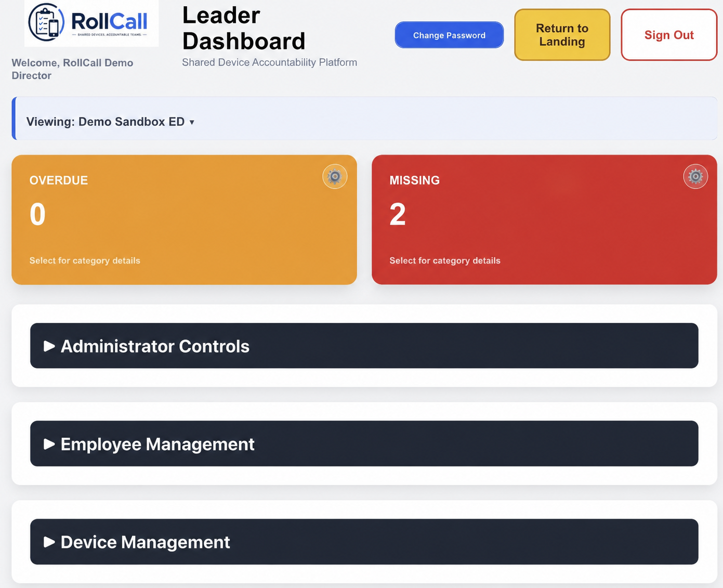This screenshot has height=588, width=723.
Task: Sign out of the dashboard
Action: pyautogui.click(x=669, y=35)
